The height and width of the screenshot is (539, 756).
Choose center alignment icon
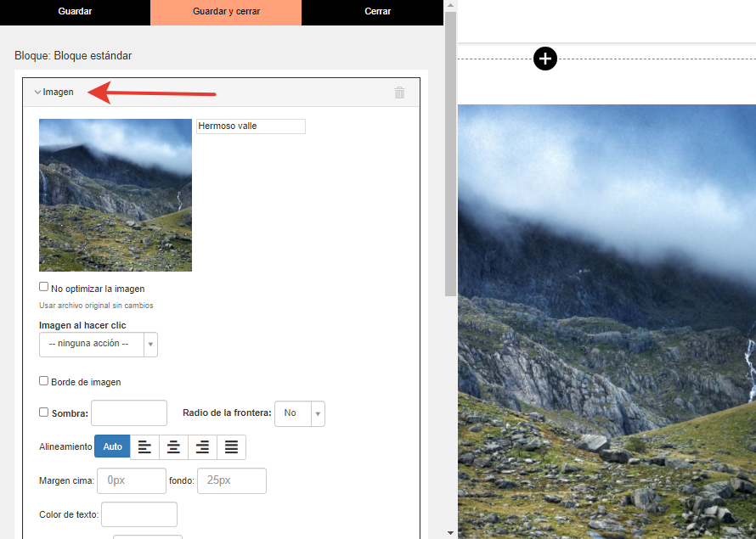[173, 447]
